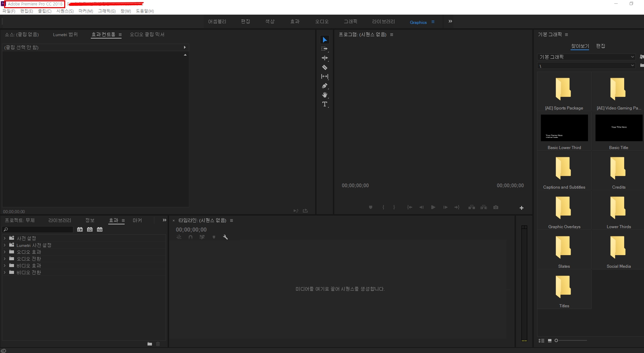The width and height of the screenshot is (644, 353).
Task: Switch Essential Graphics to list view
Action: [542, 340]
